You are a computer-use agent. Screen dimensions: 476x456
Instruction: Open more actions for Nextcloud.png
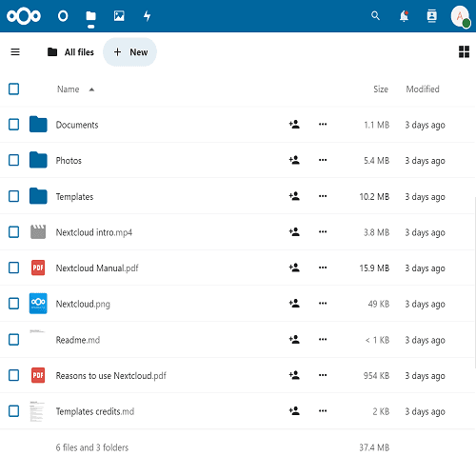[x=323, y=303]
